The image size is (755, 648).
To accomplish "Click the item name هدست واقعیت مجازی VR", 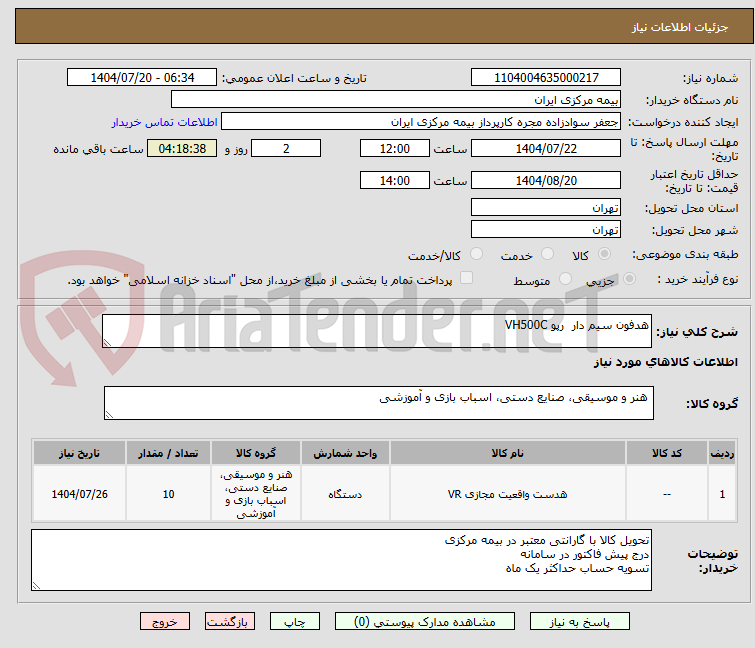I will 508,494.
